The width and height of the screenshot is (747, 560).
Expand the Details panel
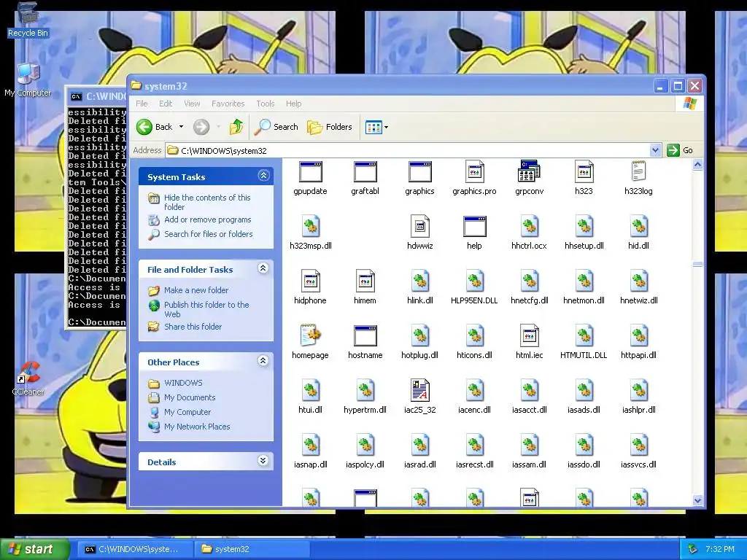pyautogui.click(x=263, y=461)
